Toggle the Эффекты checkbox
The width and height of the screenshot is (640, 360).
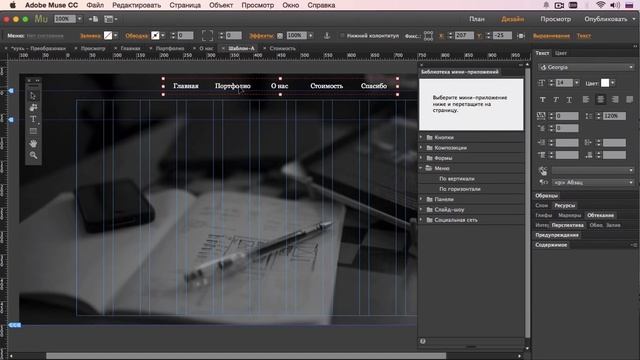[280, 36]
